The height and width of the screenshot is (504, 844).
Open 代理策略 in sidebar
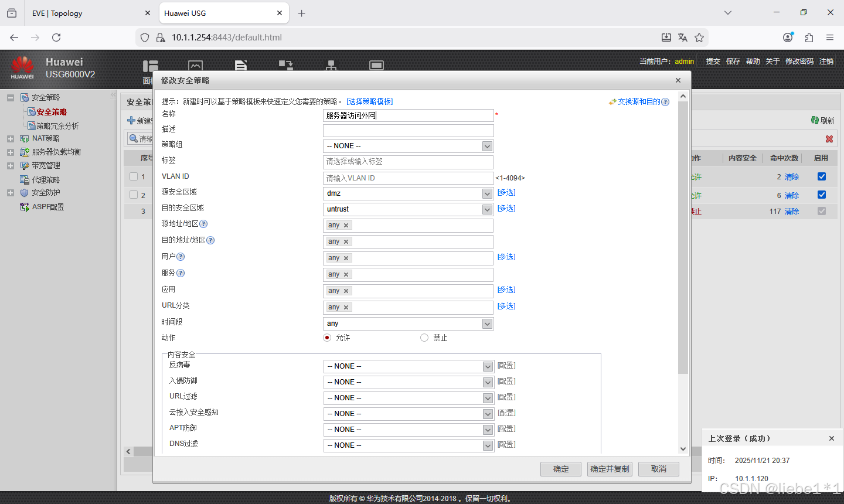coord(46,180)
